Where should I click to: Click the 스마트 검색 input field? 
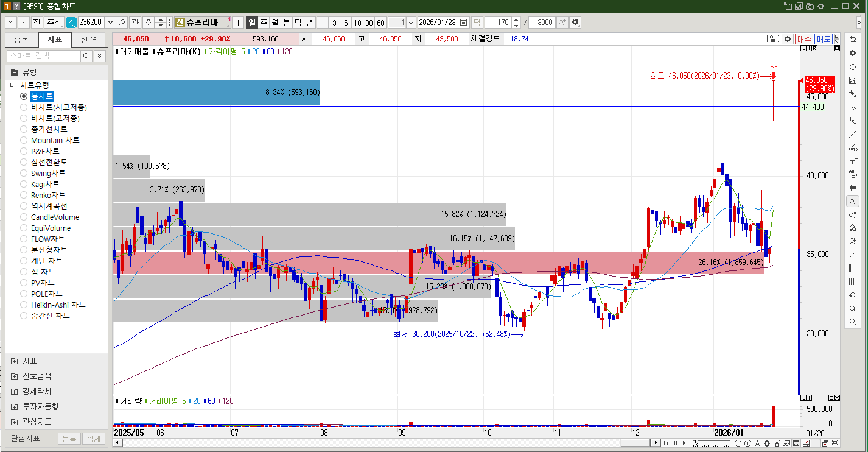point(43,56)
